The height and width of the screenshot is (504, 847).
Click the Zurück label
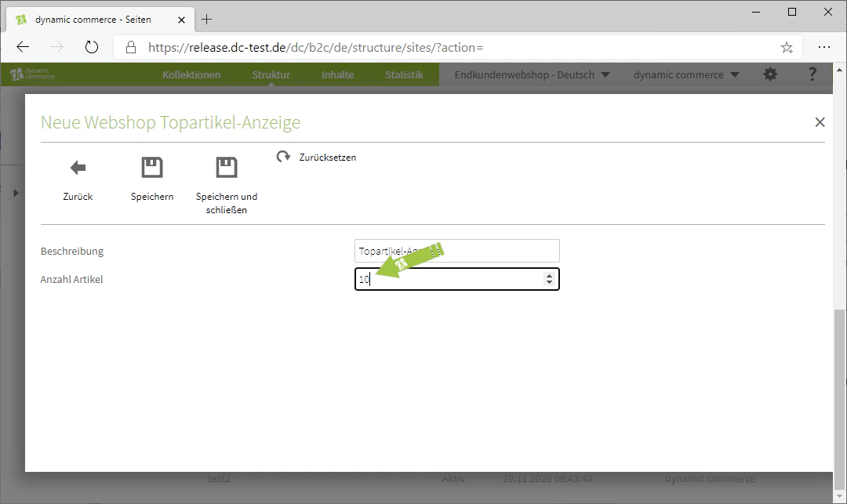(x=78, y=197)
